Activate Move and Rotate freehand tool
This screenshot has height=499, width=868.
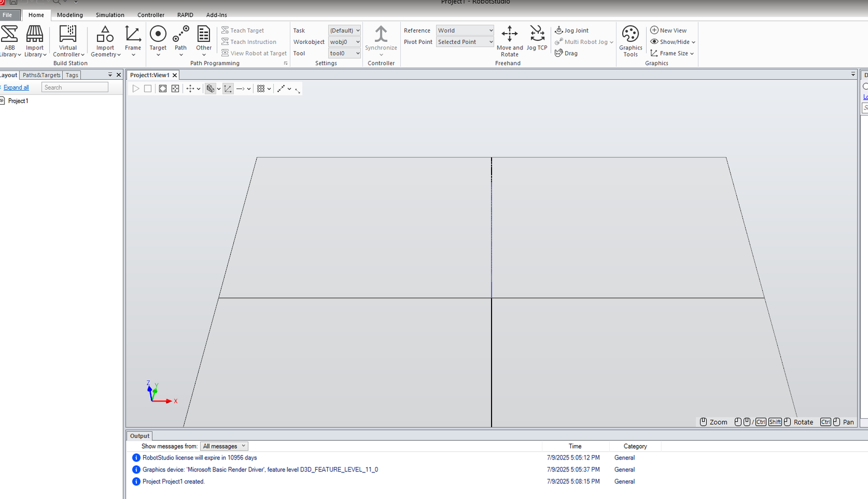click(509, 41)
